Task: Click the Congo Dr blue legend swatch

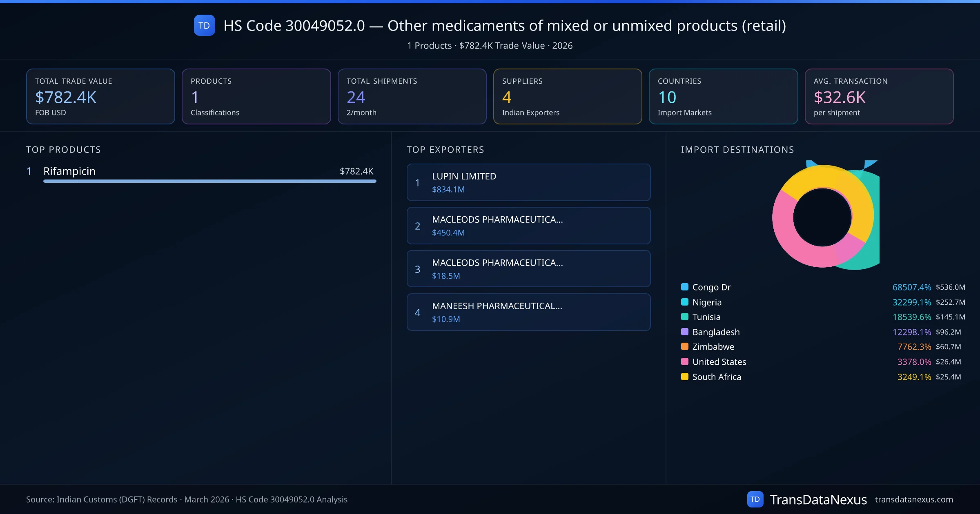Action: (685, 287)
